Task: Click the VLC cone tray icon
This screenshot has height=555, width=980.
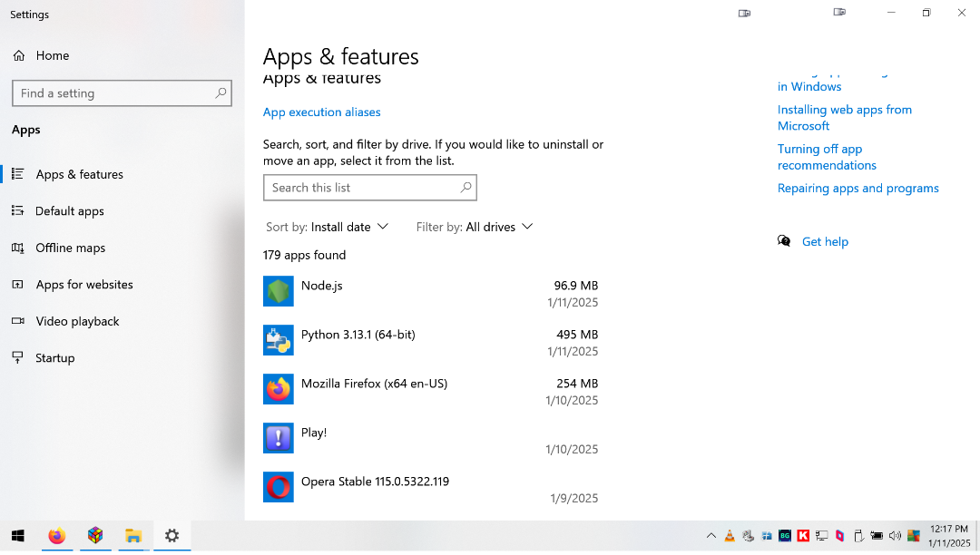Action: point(730,536)
